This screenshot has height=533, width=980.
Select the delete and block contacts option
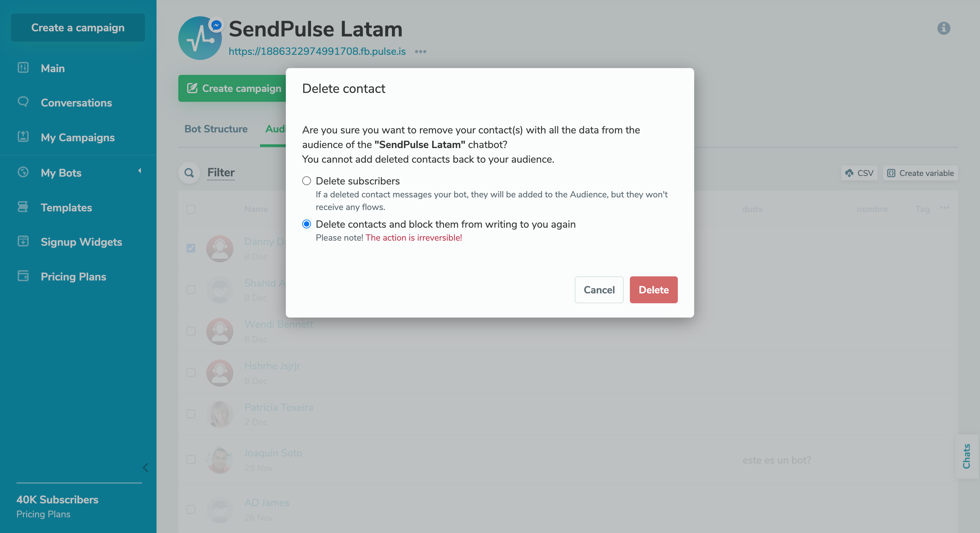point(307,224)
